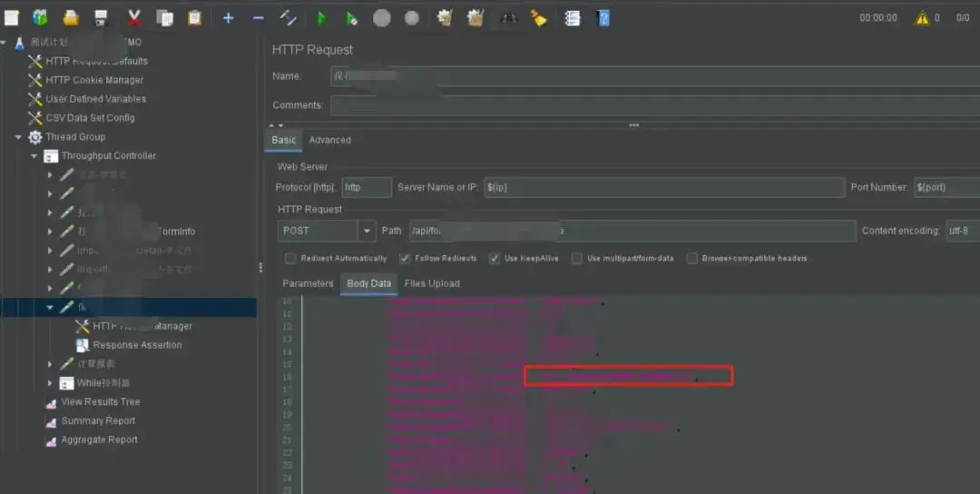Image resolution: width=980 pixels, height=494 pixels.
Task: Enable Browser-compatible headers checkbox
Action: coord(691,258)
